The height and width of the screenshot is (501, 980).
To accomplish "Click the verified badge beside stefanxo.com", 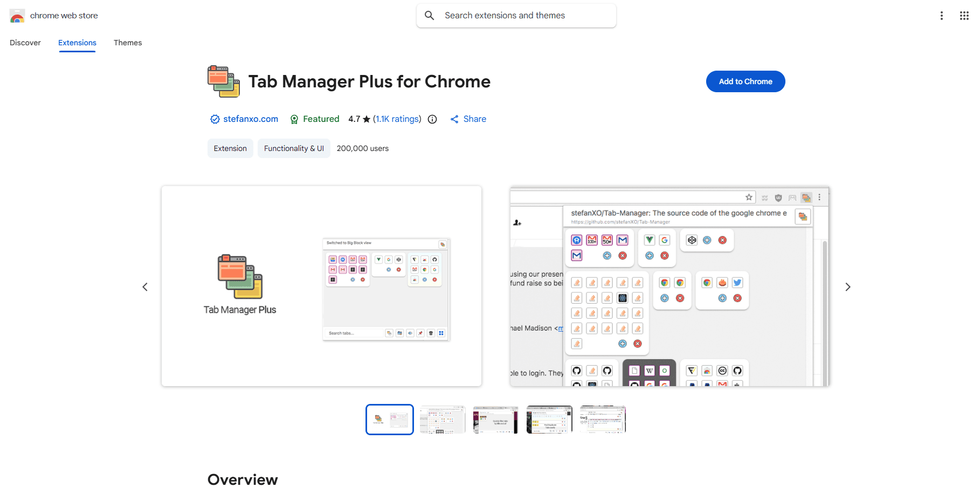I will click(x=215, y=119).
